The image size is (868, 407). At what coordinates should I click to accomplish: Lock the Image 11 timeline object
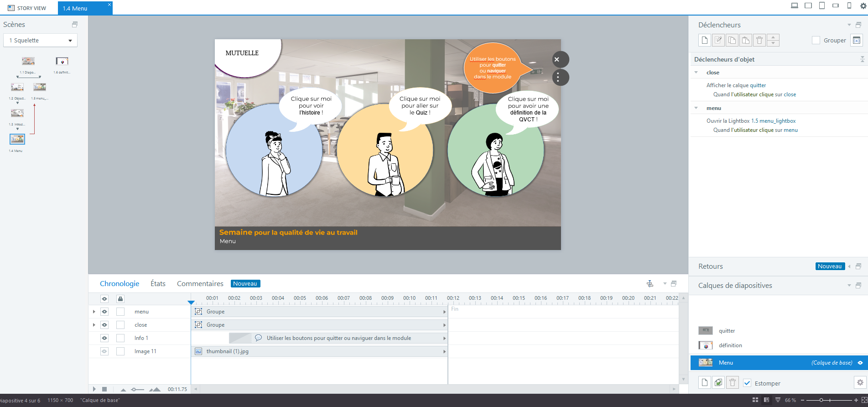(x=120, y=351)
